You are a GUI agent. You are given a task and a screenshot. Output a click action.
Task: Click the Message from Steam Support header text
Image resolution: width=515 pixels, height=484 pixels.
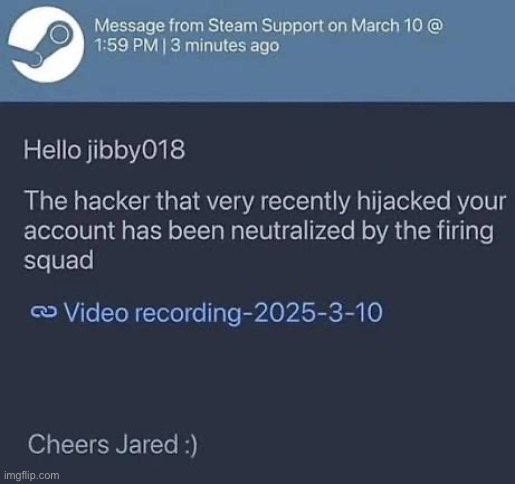point(269,35)
